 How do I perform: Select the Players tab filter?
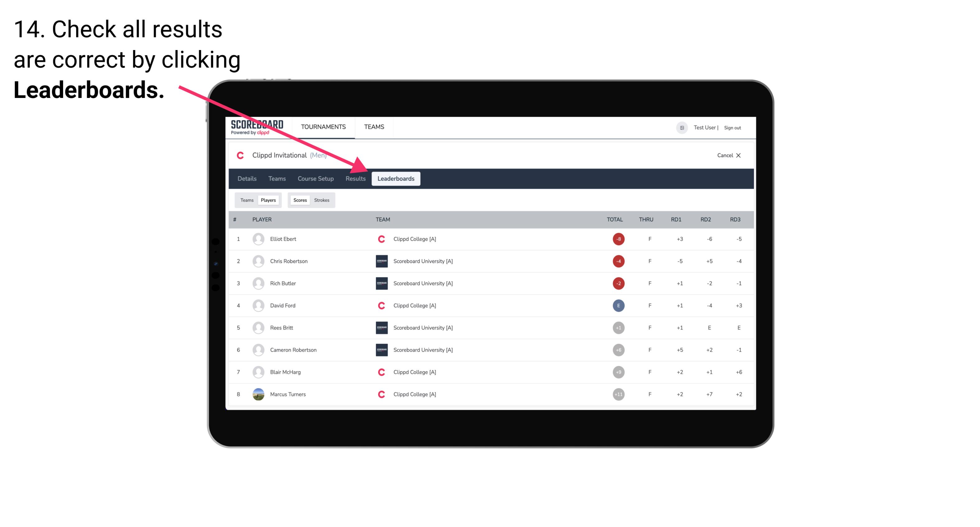point(267,199)
